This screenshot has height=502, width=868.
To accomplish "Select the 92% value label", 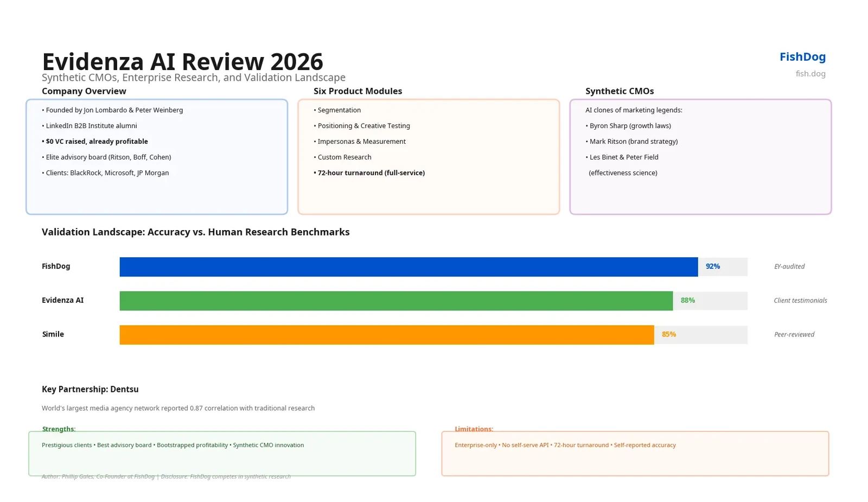I will pyautogui.click(x=713, y=266).
